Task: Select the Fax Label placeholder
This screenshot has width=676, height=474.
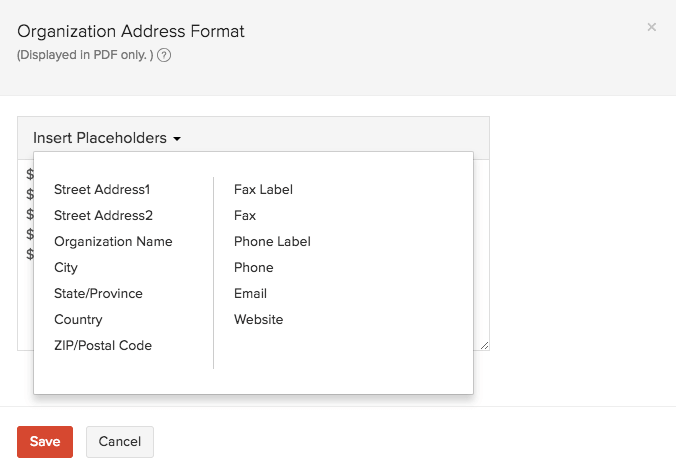Action: coord(263,189)
